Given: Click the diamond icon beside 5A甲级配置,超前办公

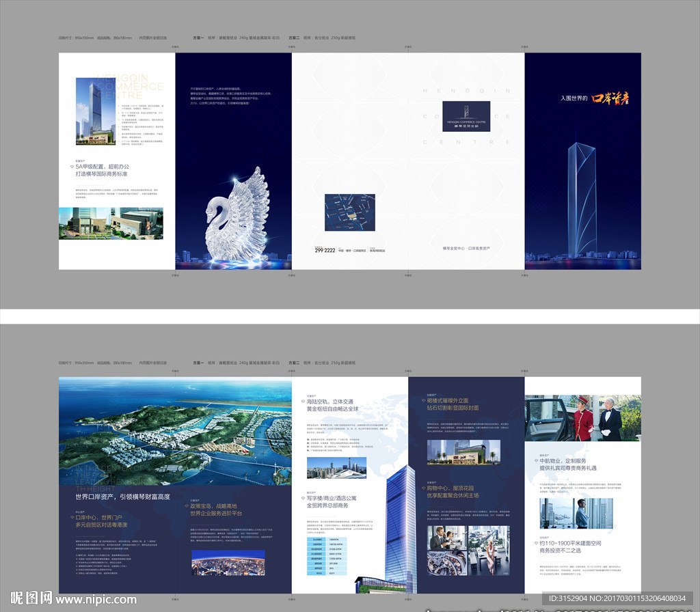Looking at the screenshot, I should 72,167.
